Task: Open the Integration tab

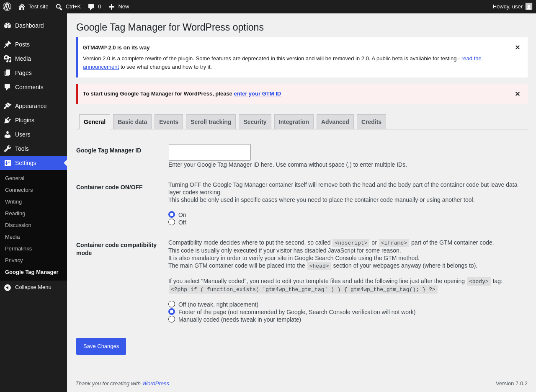Action: click(294, 122)
